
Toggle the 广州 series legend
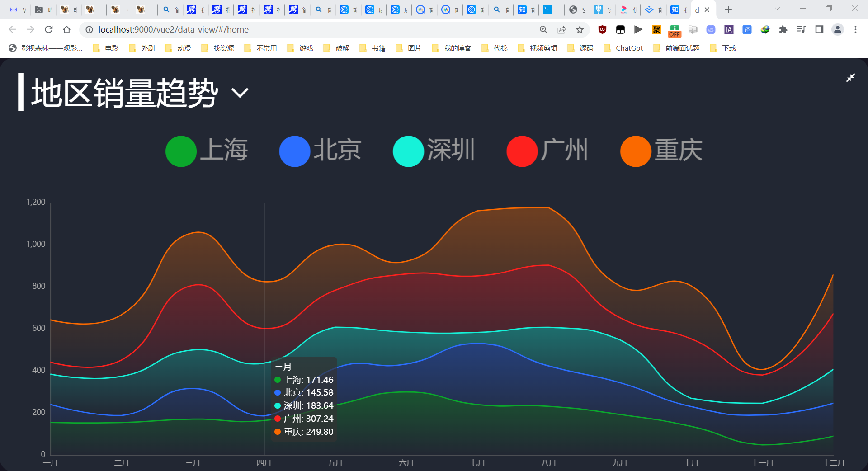coord(547,151)
